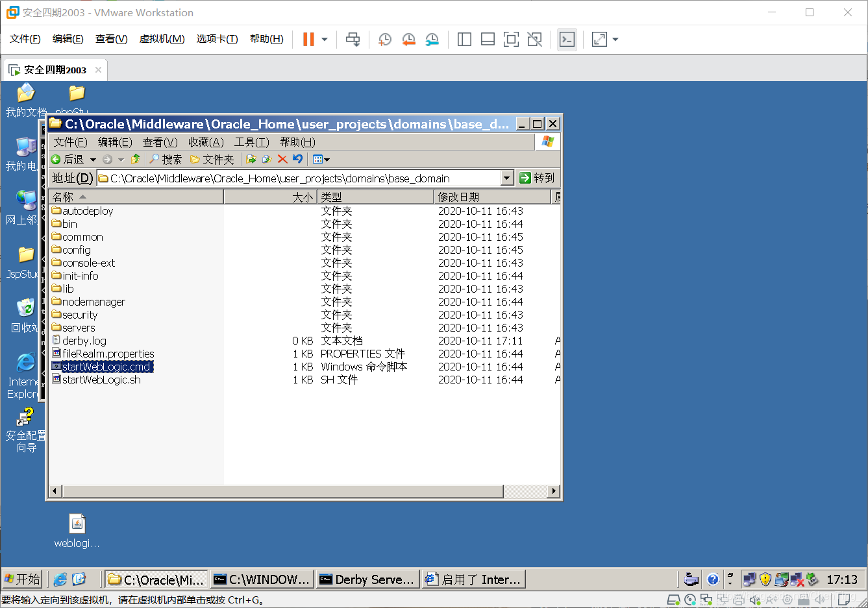
Task: Click the horizontal scrollbar right arrow
Action: (553, 491)
